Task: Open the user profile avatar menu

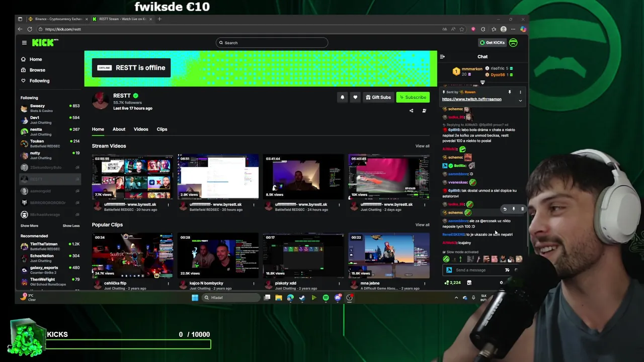Action: 513,43
